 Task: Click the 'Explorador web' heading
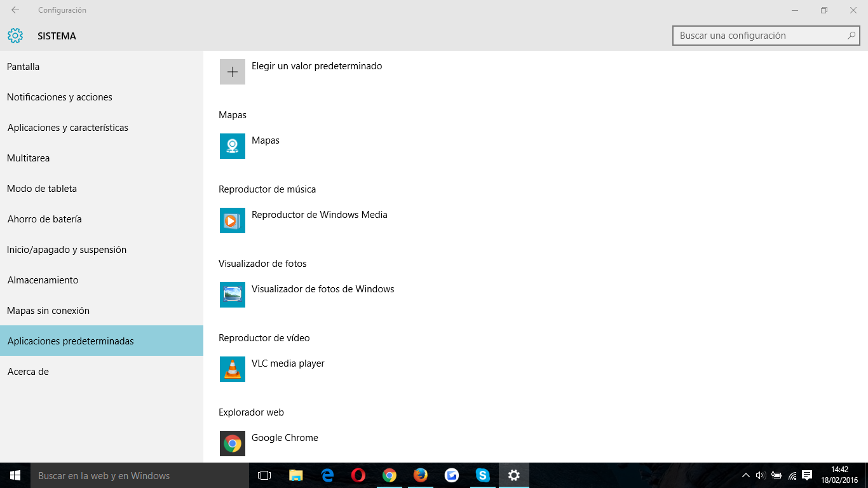(x=251, y=412)
